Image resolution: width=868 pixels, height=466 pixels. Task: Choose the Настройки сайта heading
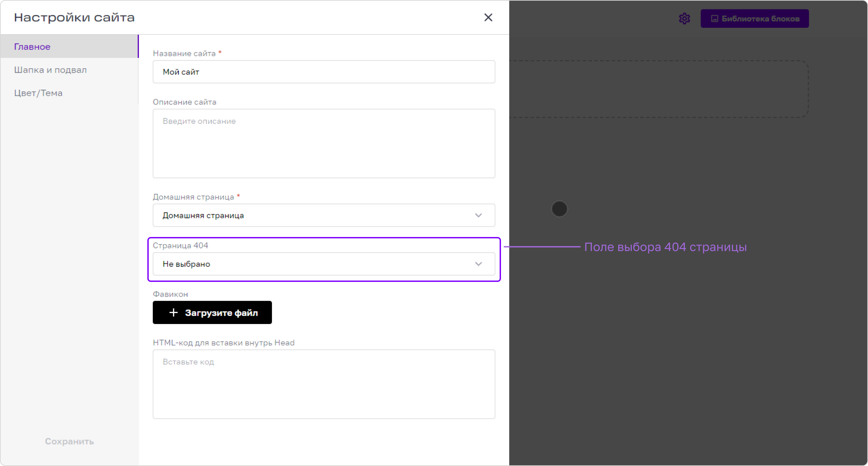[x=74, y=17]
